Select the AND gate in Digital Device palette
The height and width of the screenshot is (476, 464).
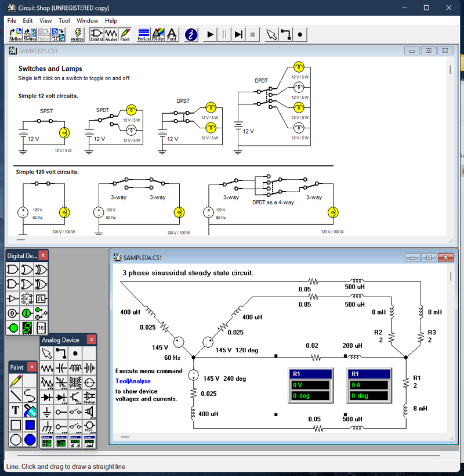[13, 270]
